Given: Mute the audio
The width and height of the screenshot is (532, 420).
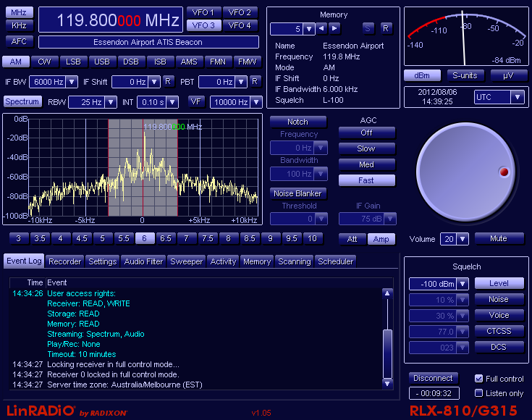Looking at the screenshot, I should (499, 238).
